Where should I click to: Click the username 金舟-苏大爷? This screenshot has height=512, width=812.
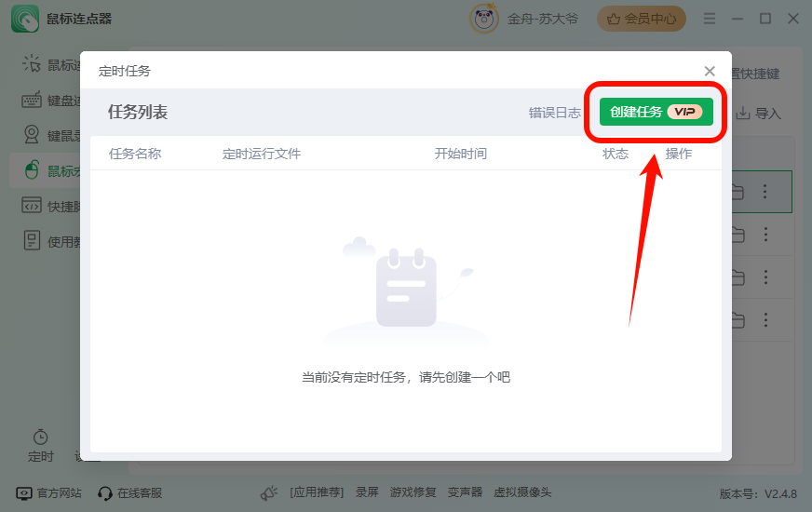(542, 20)
